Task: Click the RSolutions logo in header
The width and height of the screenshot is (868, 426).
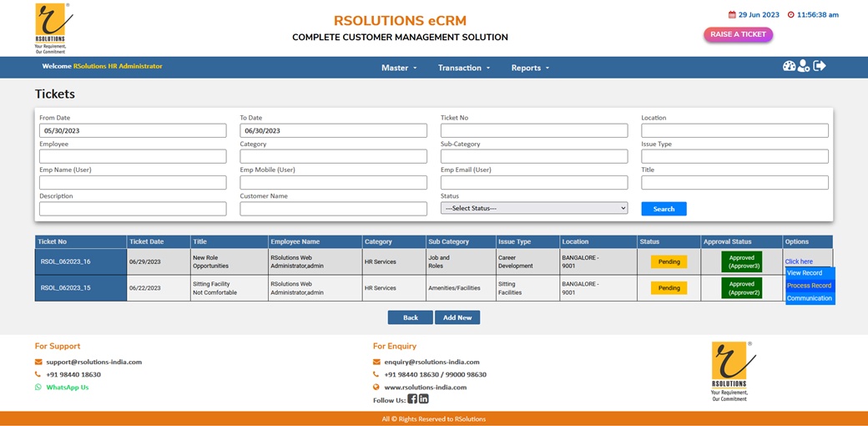Action: click(x=53, y=28)
